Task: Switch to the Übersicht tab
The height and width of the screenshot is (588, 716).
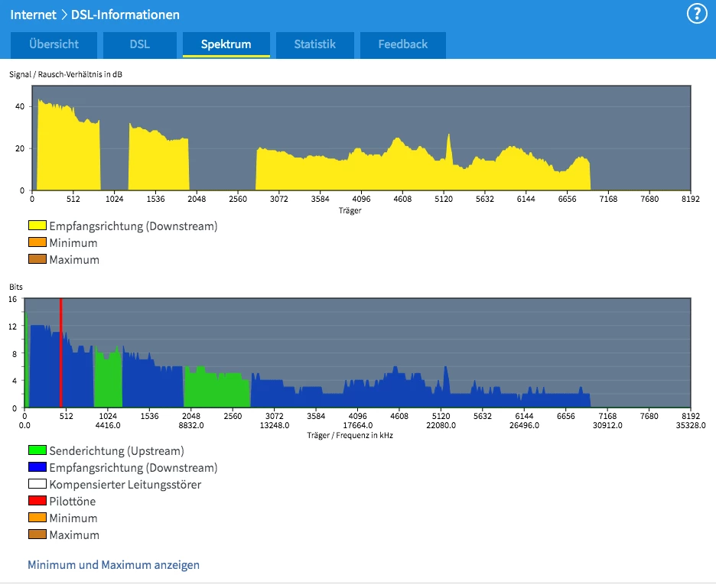Action: point(54,44)
